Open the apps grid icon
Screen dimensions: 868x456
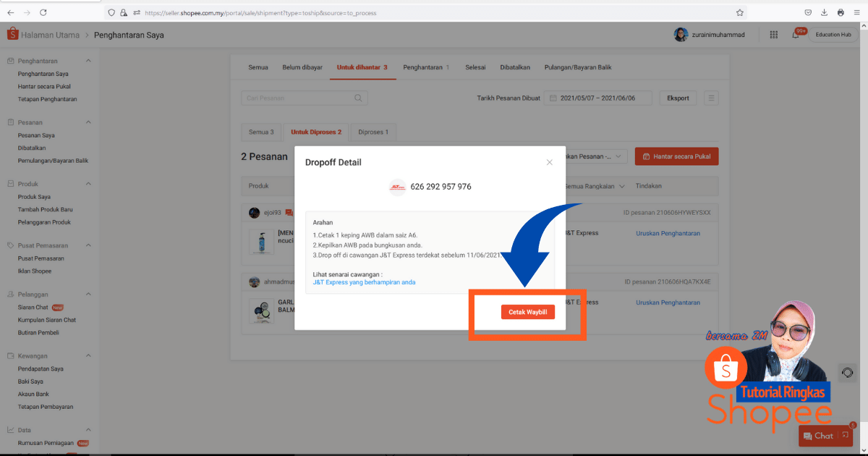click(x=774, y=34)
